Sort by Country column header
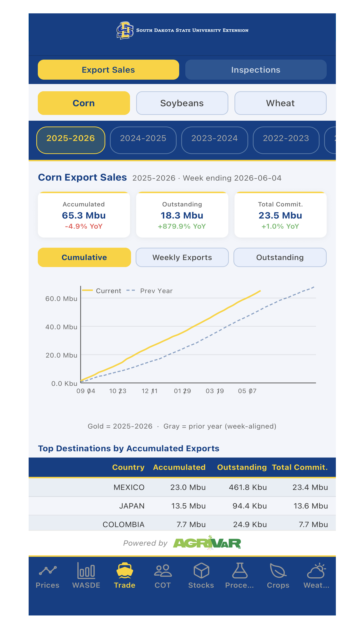Screen dimensions: 364x631 pos(128,467)
